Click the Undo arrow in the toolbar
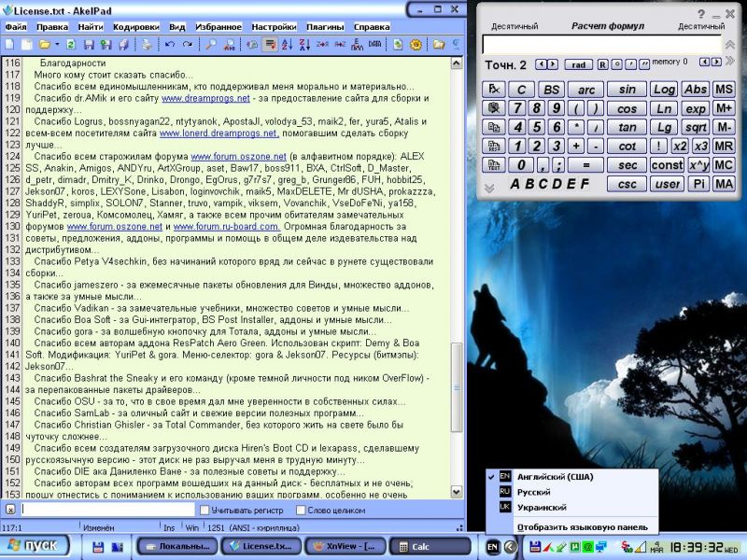 170,44
